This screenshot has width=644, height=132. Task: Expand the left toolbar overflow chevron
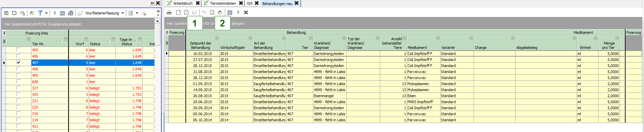(x=158, y=13)
